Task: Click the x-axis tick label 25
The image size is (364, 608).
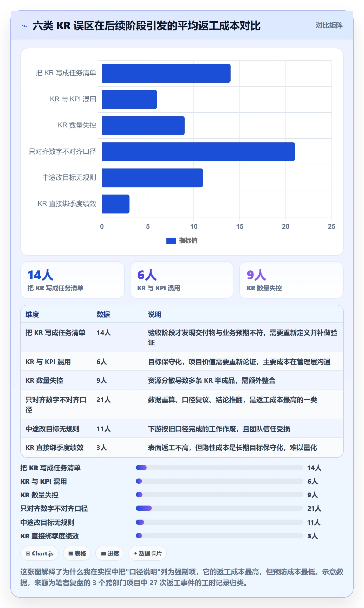Action: [331, 227]
